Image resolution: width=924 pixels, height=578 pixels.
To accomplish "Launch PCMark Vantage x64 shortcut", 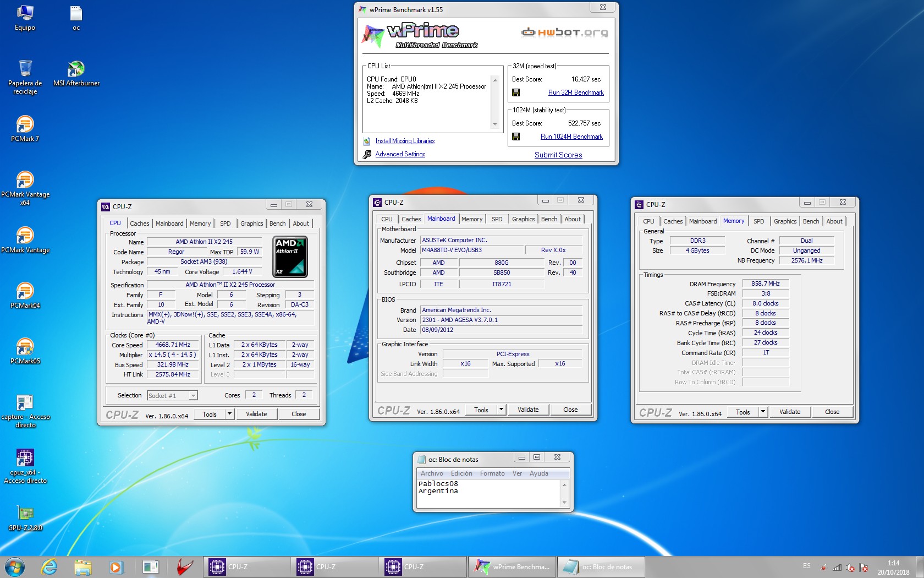I will click(25, 188).
